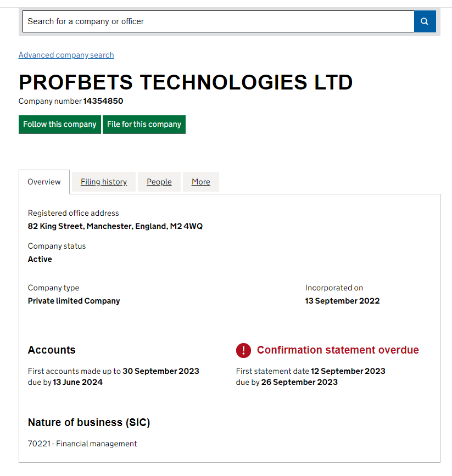Switch to the Filing history tab
This screenshot has height=476, width=452.
104,182
